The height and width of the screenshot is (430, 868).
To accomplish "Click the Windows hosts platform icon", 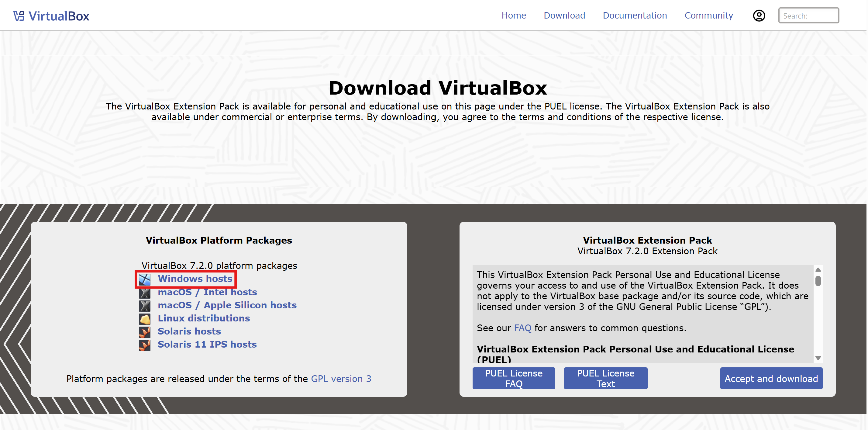I will 145,279.
